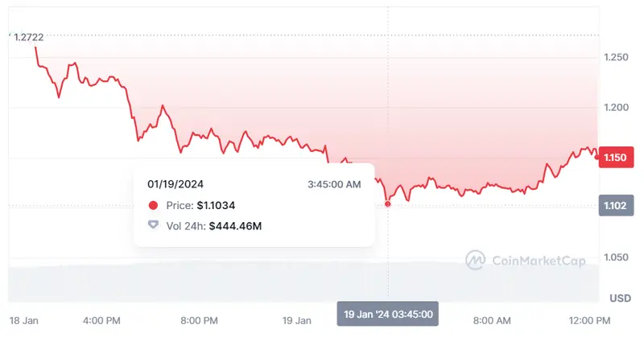Click the red crosshair point on price line
Viewport: 644px width, 337px height.
click(388, 204)
